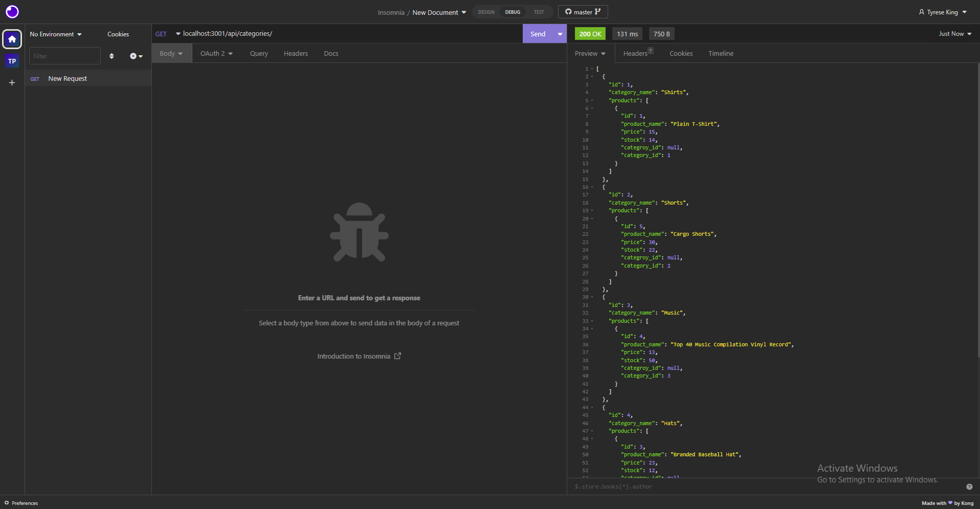Screen dimensions: 980x509
Task: Expand the Send options arrow
Action: coord(560,34)
